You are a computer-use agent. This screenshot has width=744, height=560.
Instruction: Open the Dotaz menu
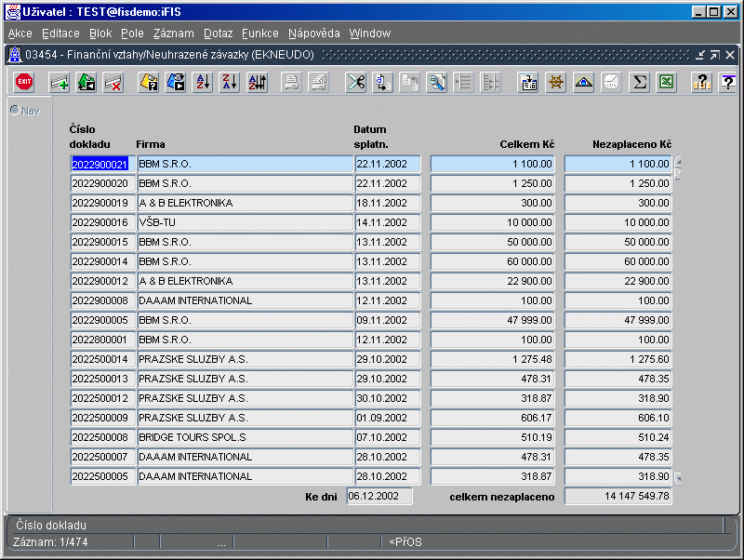218,33
